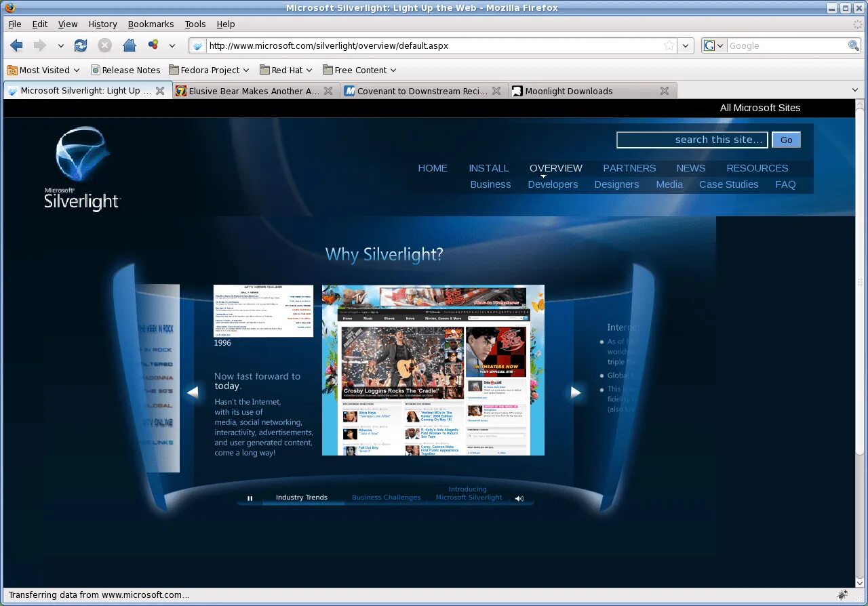Screen dimensions: 868x606
Task: Go to the Home page
Action: tap(129, 45)
